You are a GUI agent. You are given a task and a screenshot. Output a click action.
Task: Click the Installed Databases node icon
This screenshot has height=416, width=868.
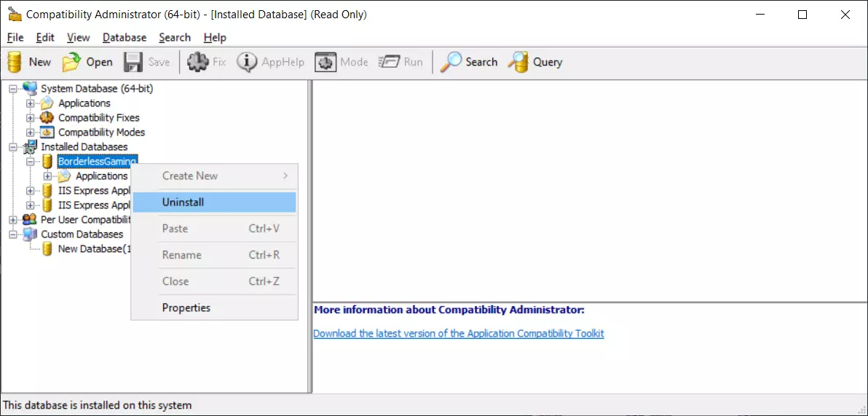pos(31,146)
